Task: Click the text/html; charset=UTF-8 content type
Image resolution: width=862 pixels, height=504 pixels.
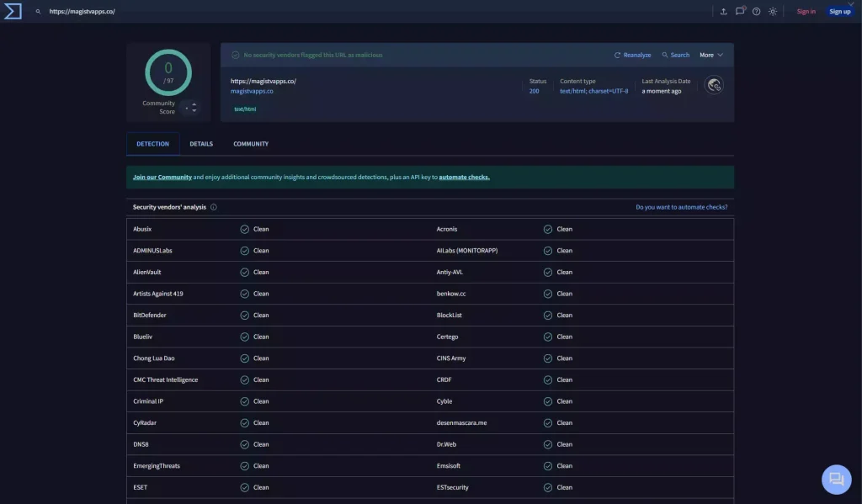Action: point(593,91)
